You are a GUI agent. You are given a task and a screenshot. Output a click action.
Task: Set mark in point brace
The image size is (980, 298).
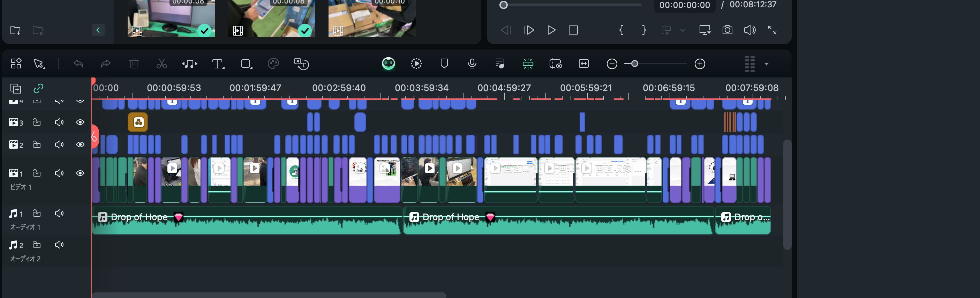click(621, 30)
